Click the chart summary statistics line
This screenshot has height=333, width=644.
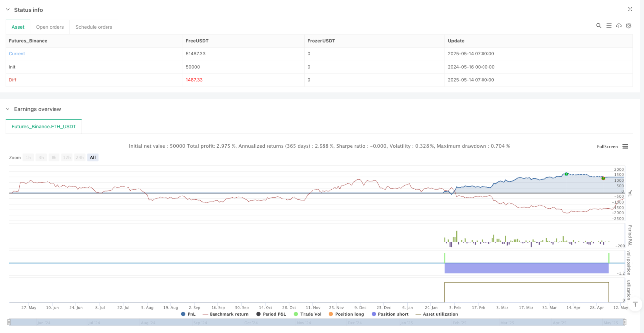320,146
